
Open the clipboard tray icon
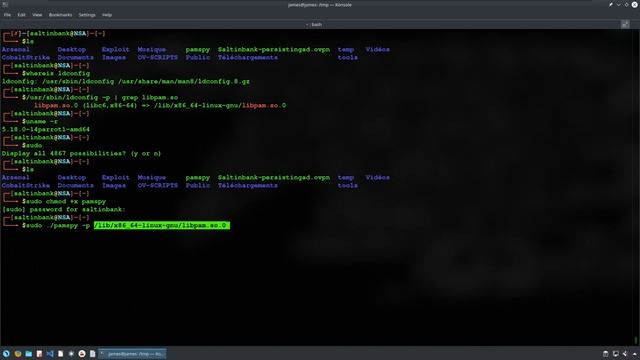(606, 354)
